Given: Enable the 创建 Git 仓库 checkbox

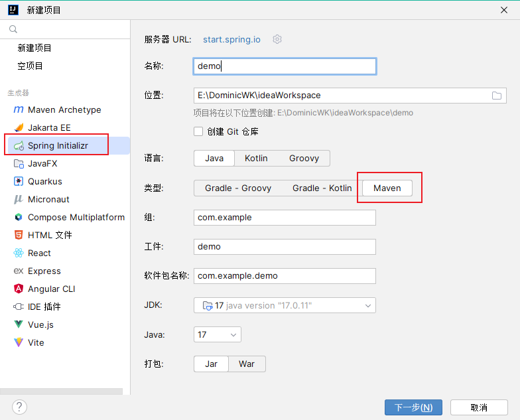Looking at the screenshot, I should pyautogui.click(x=198, y=131).
